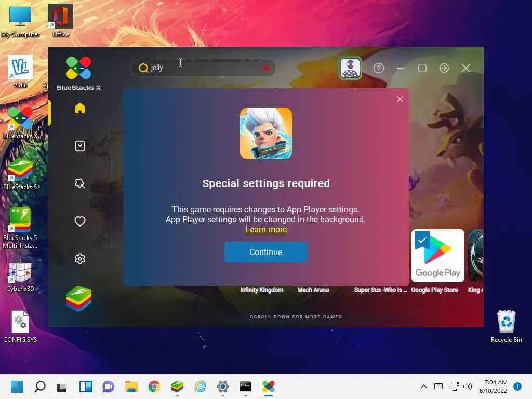
Task: Open the notification center badge
Action: 517,387
